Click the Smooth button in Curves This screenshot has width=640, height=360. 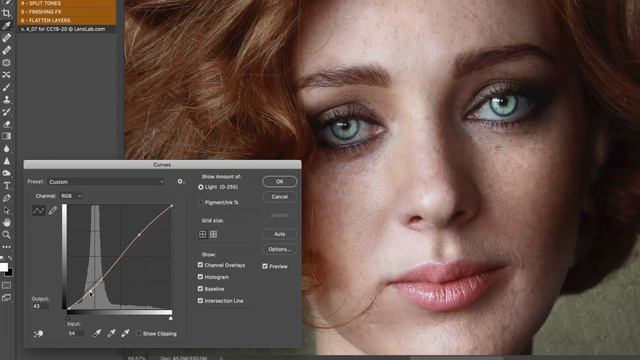(x=280, y=215)
